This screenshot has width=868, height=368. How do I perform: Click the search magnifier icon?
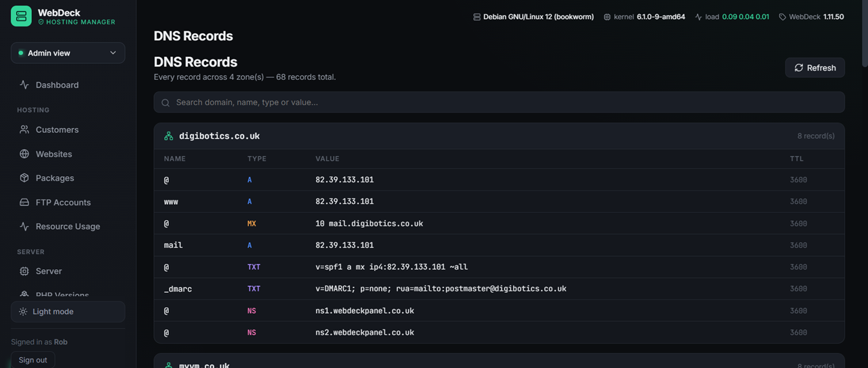point(165,103)
